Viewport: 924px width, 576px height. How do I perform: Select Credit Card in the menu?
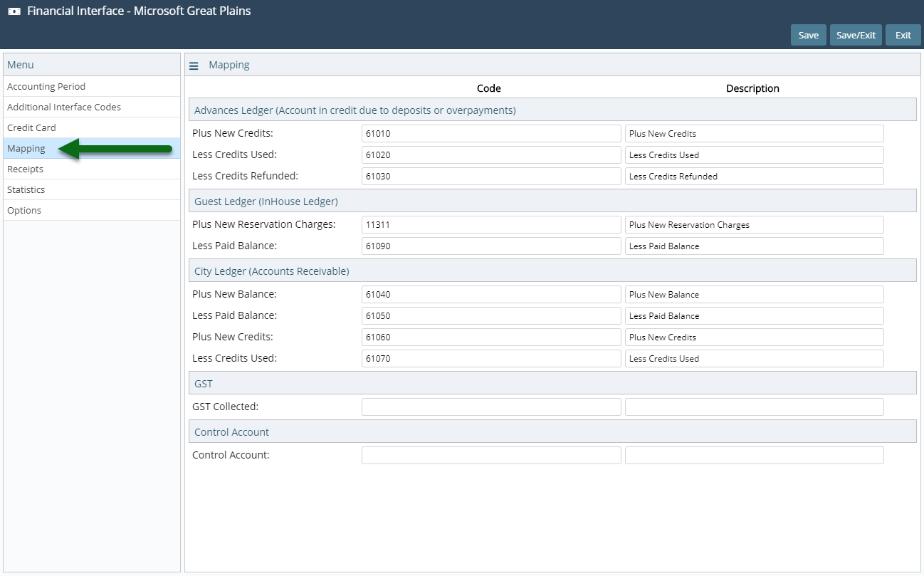pyautogui.click(x=92, y=127)
